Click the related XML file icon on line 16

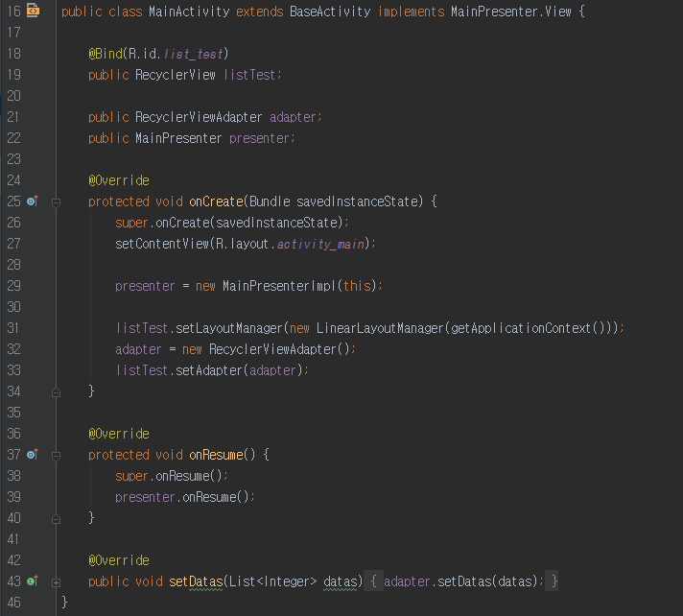33,10
